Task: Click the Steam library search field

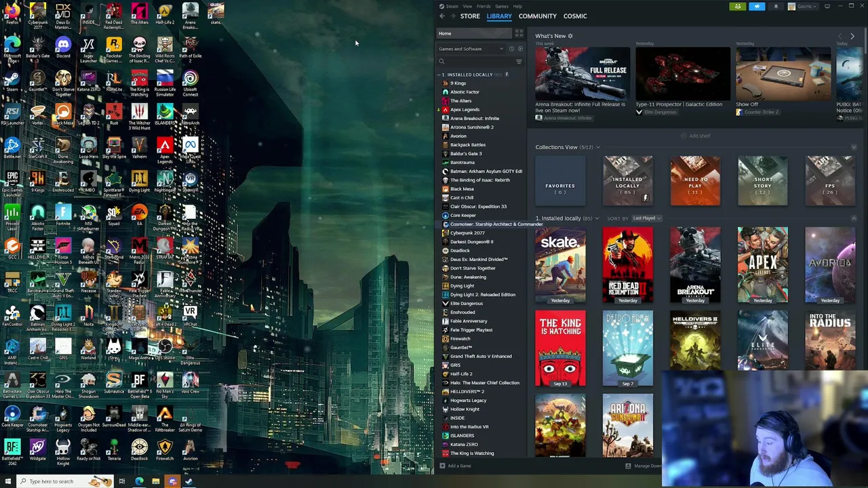Action: click(476, 62)
